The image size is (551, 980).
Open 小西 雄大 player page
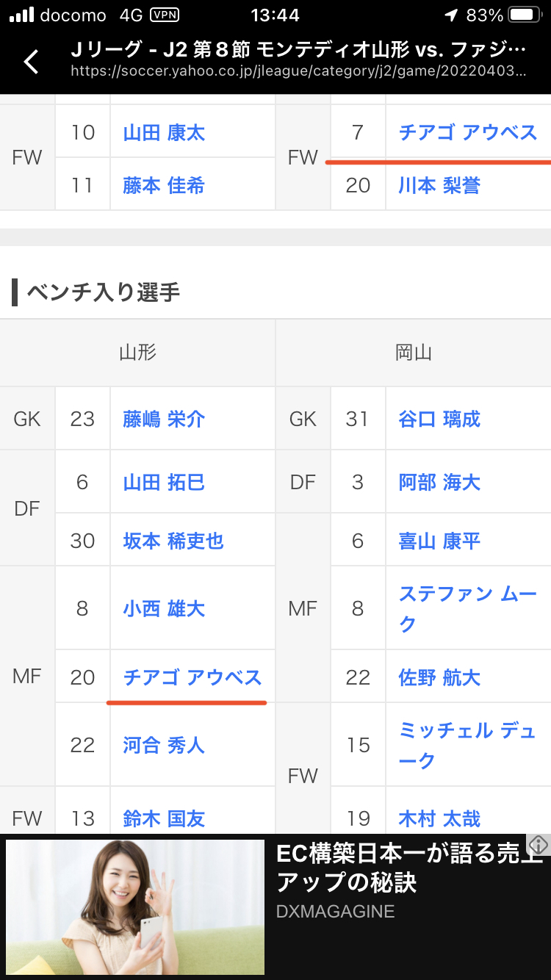point(164,608)
